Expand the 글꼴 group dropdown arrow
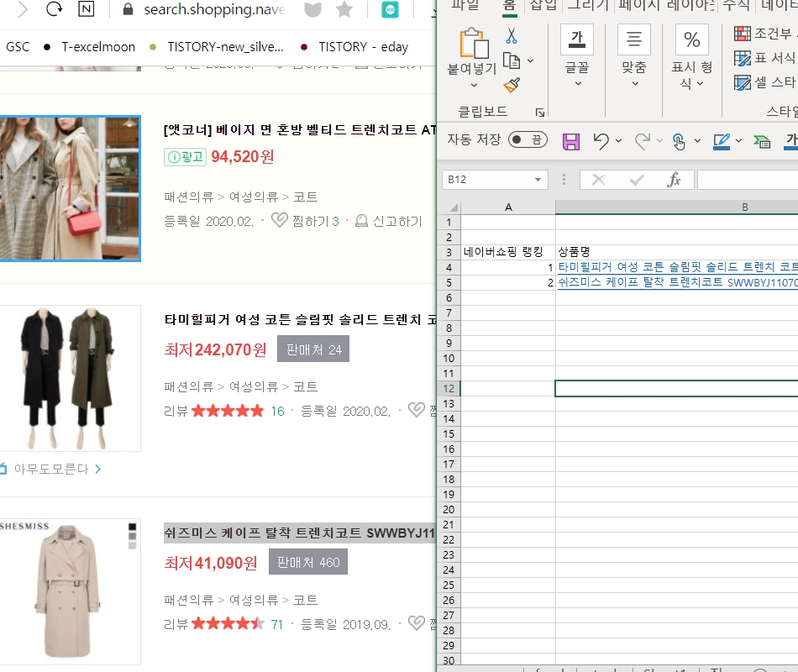The width and height of the screenshot is (798, 672). pos(578,83)
